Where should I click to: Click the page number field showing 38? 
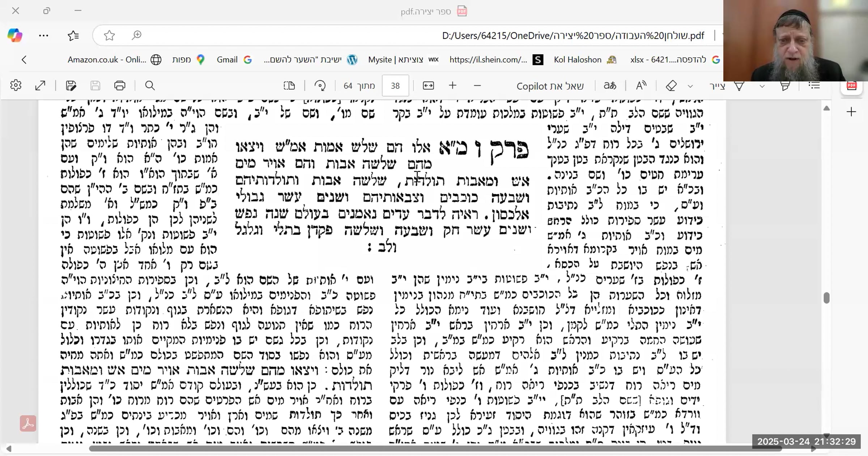pos(395,86)
